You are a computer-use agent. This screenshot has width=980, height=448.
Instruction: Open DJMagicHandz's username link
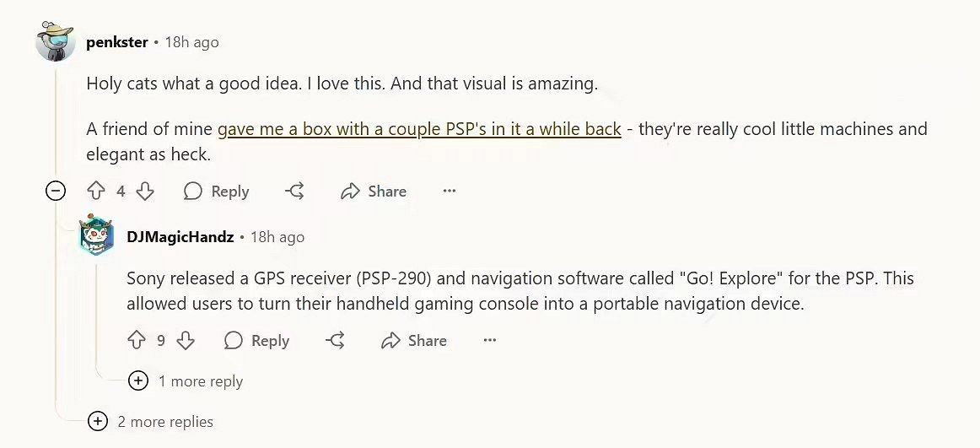[x=180, y=237]
